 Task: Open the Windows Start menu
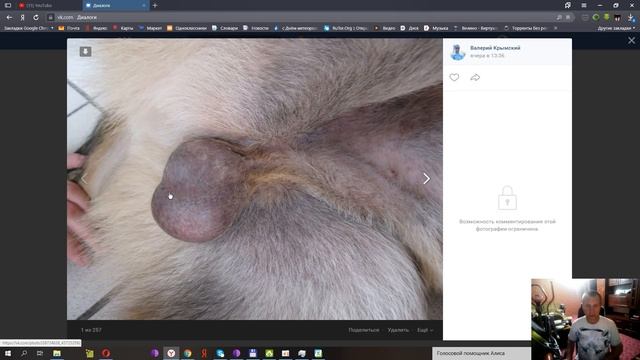pos(7,353)
